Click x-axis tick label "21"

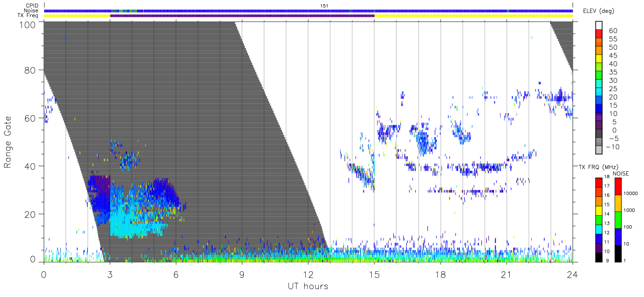(506, 274)
